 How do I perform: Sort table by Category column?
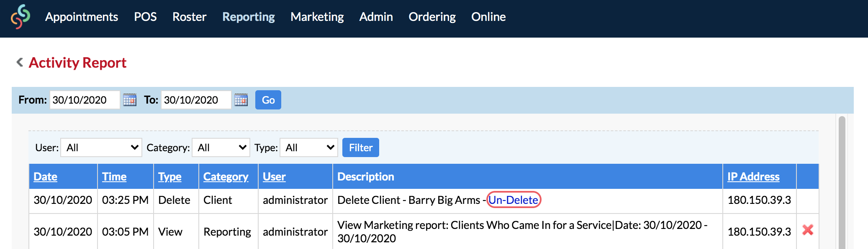[x=226, y=177]
